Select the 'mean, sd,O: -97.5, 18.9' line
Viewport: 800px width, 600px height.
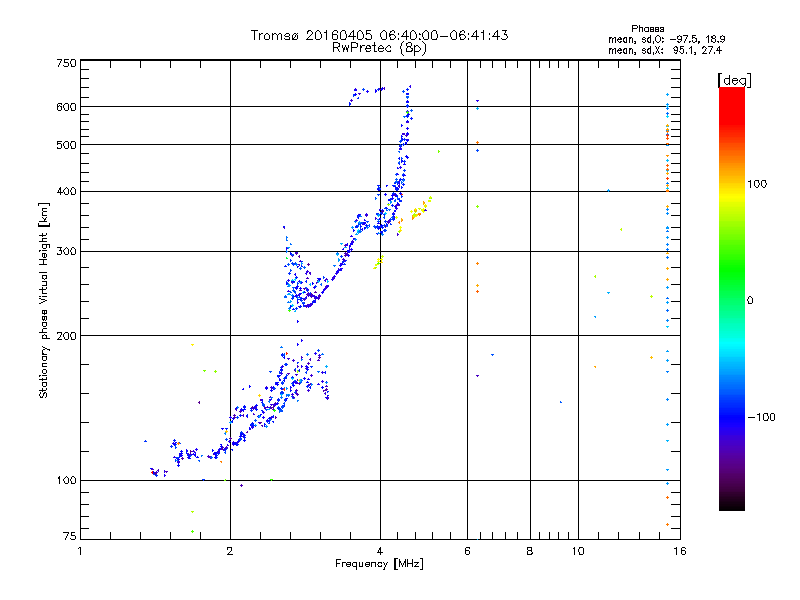(x=666, y=39)
